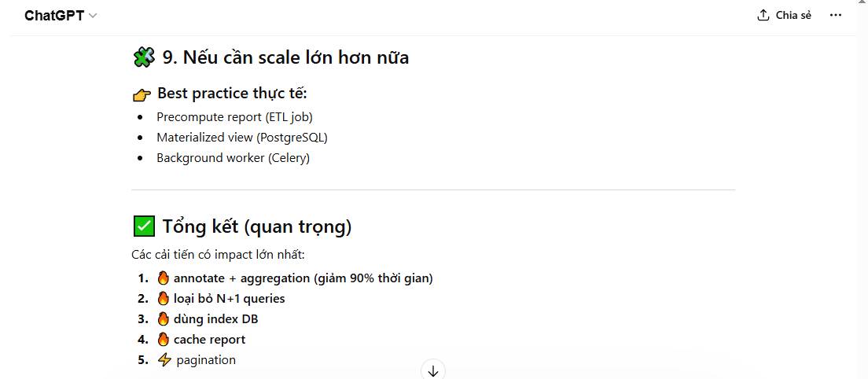The width and height of the screenshot is (868, 379).
Task: Click the 'Tổng kết (quan trọng)' heading text
Action: tap(257, 227)
